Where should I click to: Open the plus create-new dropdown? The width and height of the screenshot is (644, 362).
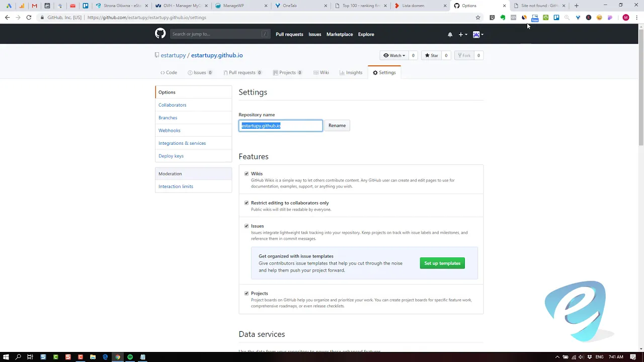pyautogui.click(x=462, y=35)
